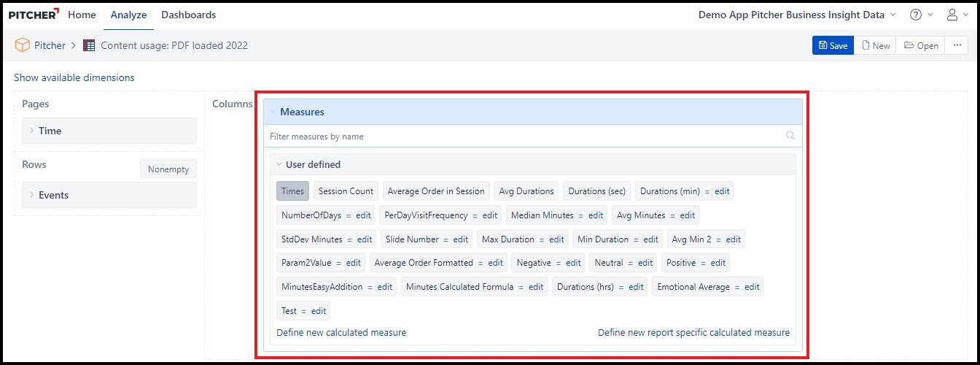This screenshot has width=980, height=365.
Task: Click Define new calculated measure link
Action: (x=341, y=332)
